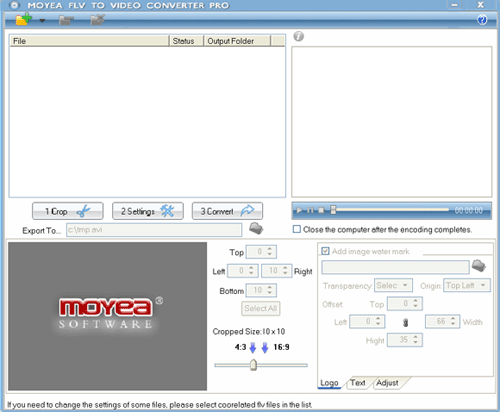This screenshot has height=412, width=500.
Task: Click the application icon in title bar
Action: pos(14,5)
